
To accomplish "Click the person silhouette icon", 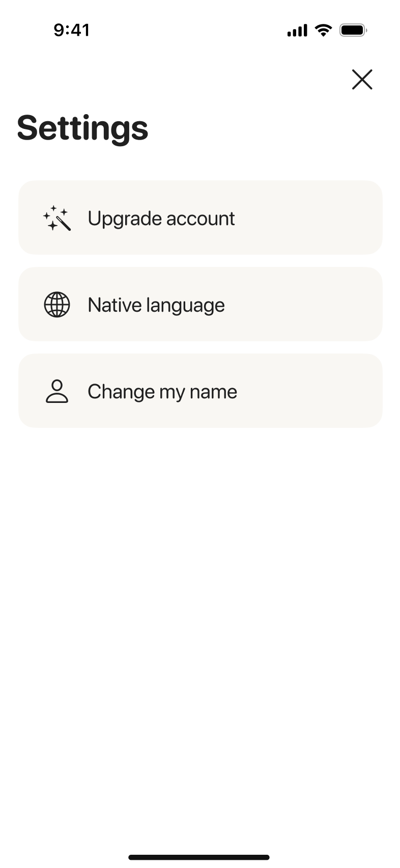I will pos(57,391).
